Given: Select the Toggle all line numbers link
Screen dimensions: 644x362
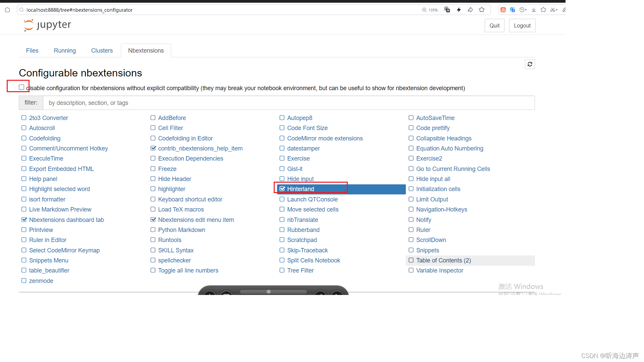Looking at the screenshot, I should (188, 270).
